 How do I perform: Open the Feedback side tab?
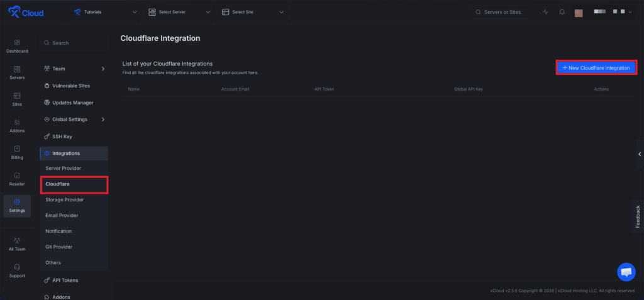(638, 216)
